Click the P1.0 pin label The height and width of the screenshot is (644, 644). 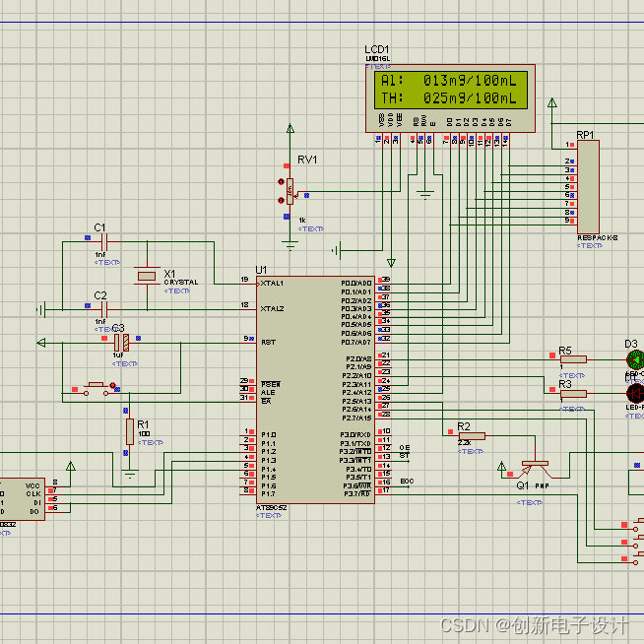pyautogui.click(x=269, y=435)
